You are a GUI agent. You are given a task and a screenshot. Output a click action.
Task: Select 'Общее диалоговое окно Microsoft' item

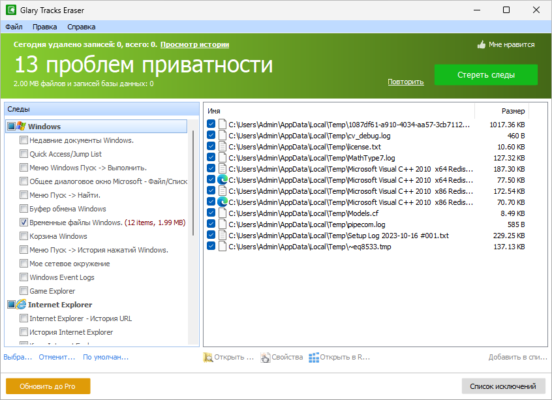coord(108,181)
